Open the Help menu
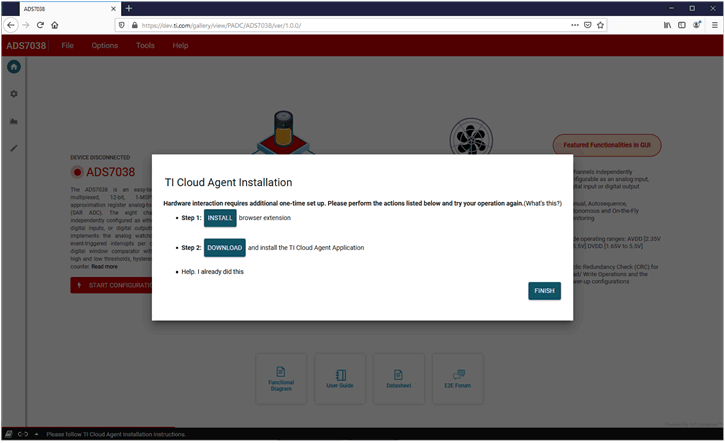This screenshot has width=725, height=443. [180, 45]
